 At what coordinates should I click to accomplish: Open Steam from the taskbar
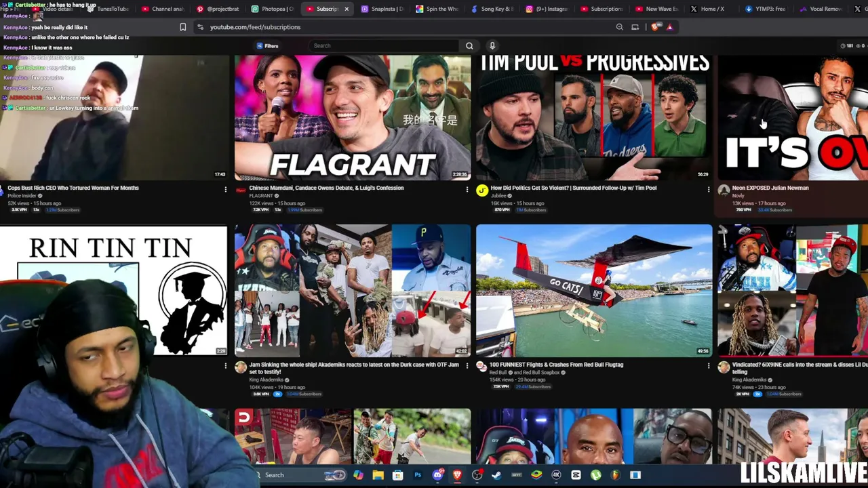[x=496, y=475]
